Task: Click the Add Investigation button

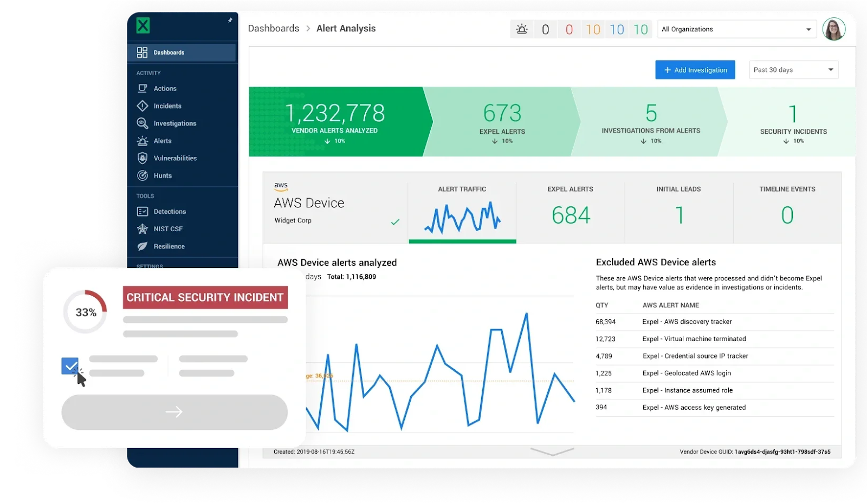Action: tap(695, 69)
